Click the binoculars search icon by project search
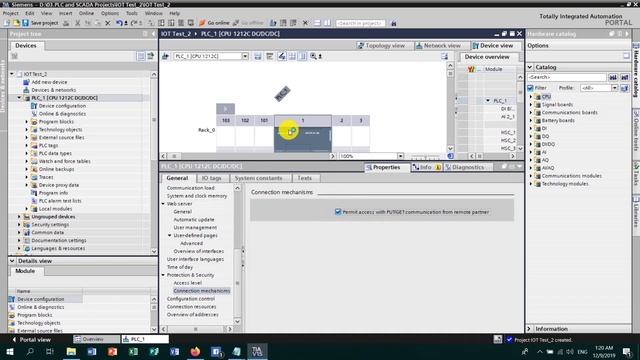Viewport: 640px width, 360px height. 393,23
